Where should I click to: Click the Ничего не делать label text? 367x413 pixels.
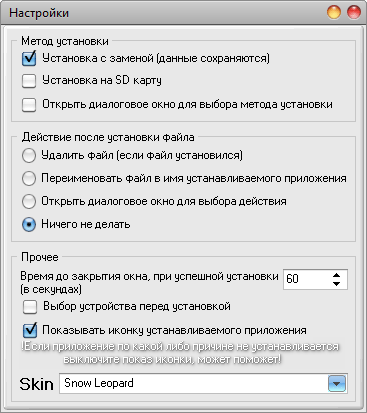[x=86, y=224]
